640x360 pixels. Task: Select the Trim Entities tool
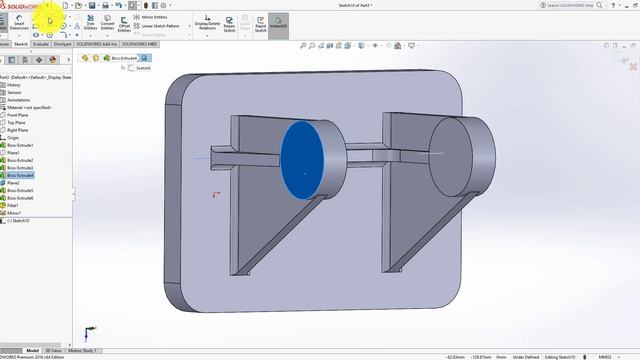91,22
